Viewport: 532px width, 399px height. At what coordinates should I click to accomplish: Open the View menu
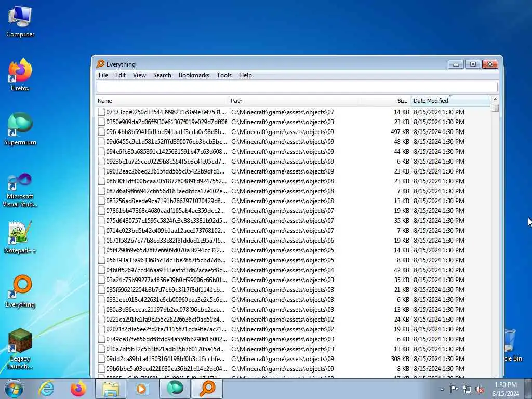[139, 75]
